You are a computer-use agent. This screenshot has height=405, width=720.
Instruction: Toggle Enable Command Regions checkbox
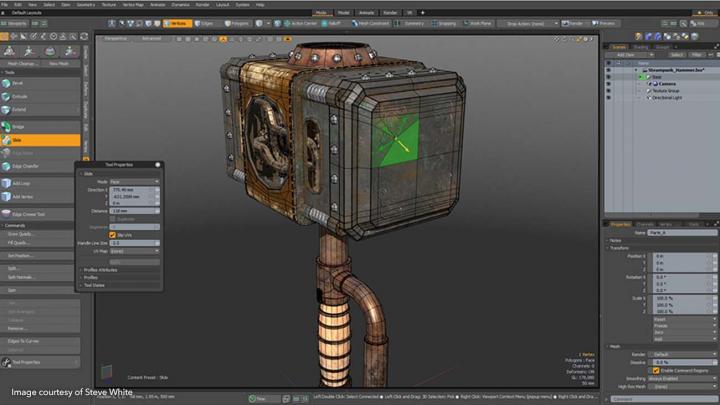pyautogui.click(x=656, y=371)
